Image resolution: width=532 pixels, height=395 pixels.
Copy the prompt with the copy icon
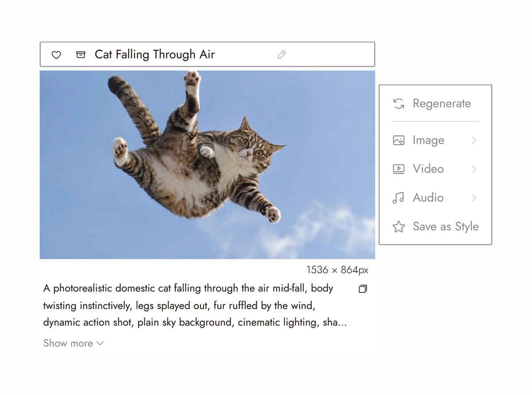pos(363,289)
